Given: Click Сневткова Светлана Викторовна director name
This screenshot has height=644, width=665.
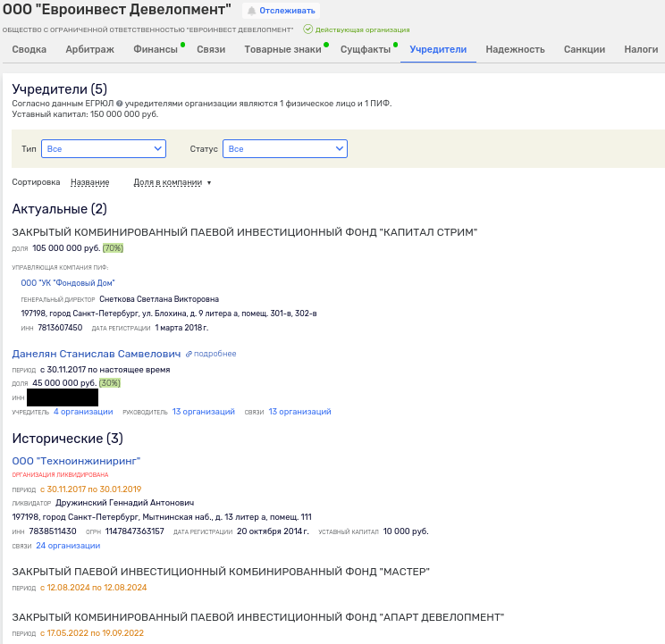Looking at the screenshot, I should 159,299.
